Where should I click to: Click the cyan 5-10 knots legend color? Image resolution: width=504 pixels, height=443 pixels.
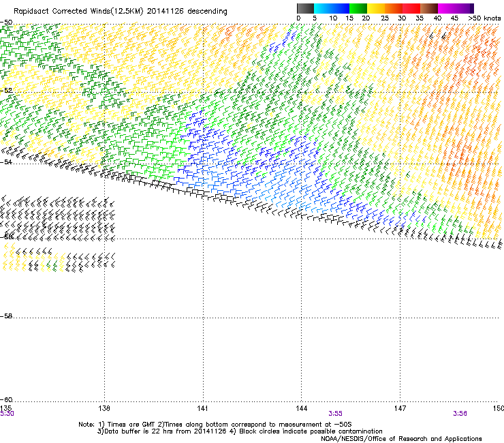pyautogui.click(x=323, y=8)
